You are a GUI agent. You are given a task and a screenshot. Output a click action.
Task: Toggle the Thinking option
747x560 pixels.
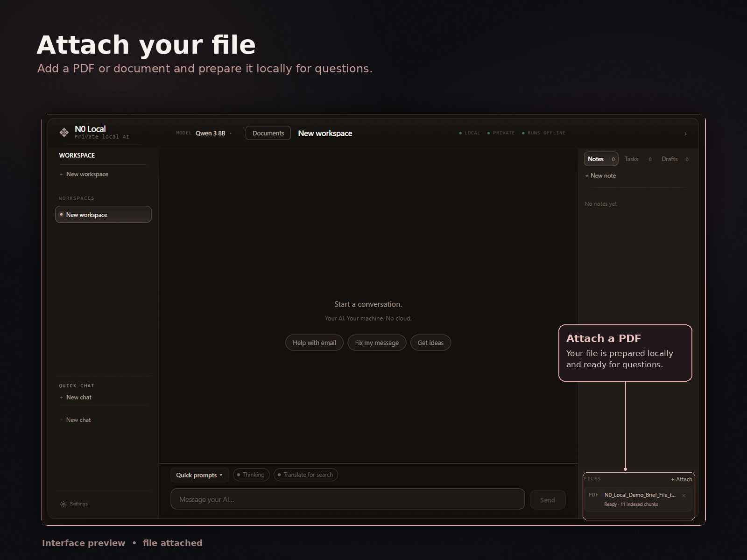pos(251,475)
